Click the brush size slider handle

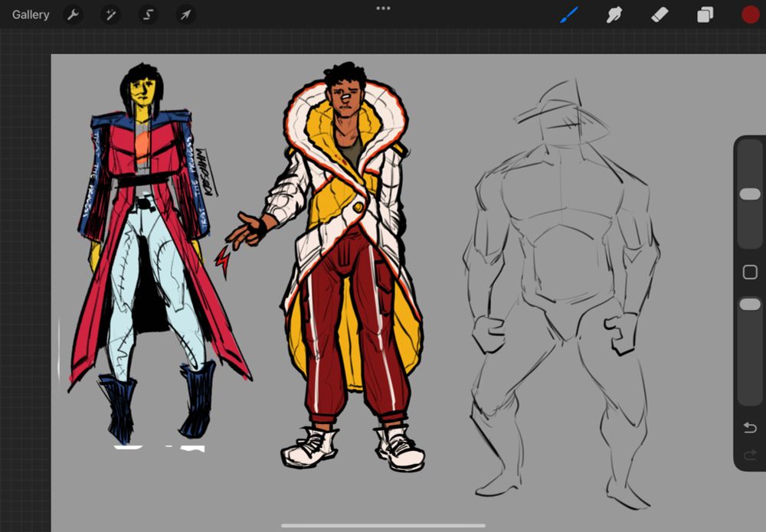(x=750, y=194)
